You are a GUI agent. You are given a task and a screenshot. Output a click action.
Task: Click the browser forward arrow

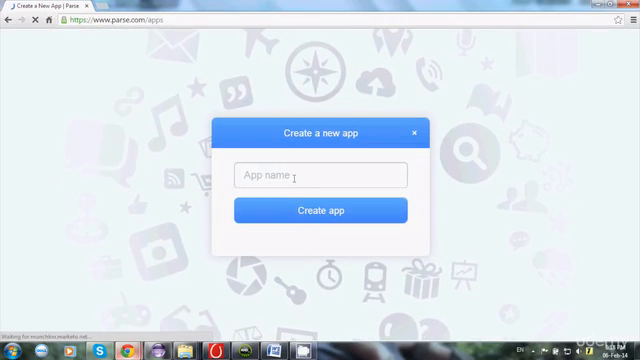(22, 20)
